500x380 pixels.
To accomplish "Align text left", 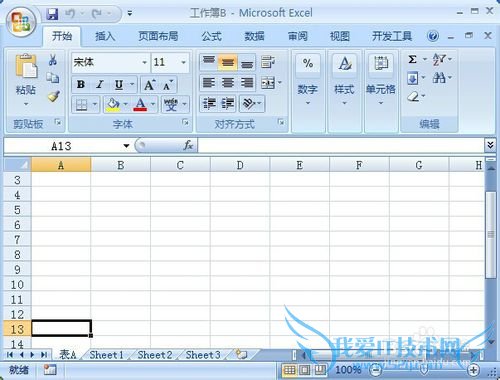I will [x=209, y=83].
